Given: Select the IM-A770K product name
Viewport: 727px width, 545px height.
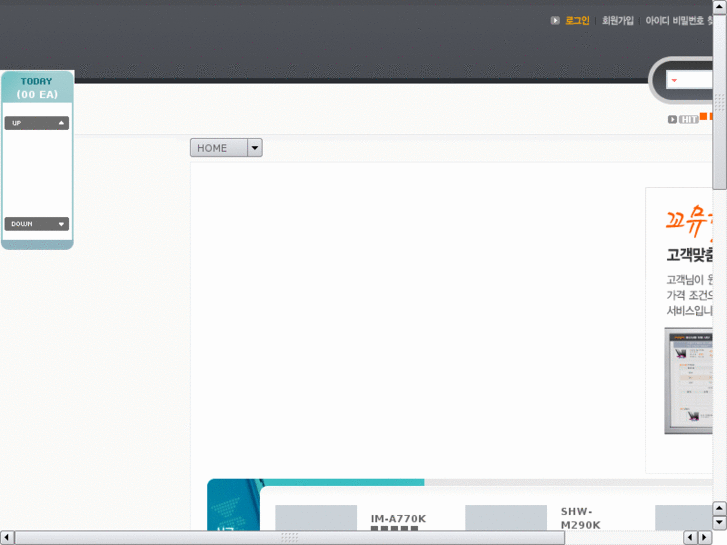Looking at the screenshot, I should click(398, 519).
